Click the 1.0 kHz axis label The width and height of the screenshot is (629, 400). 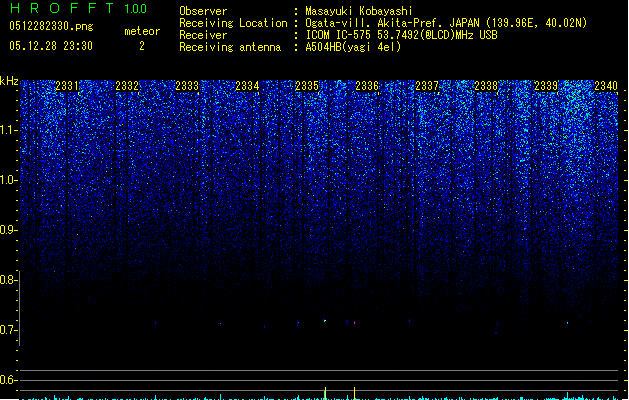click(8, 180)
